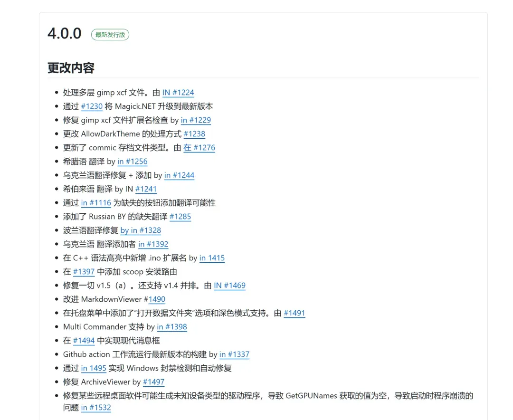
Task: Open the 1490 MarkdownViewer link
Action: point(157,299)
